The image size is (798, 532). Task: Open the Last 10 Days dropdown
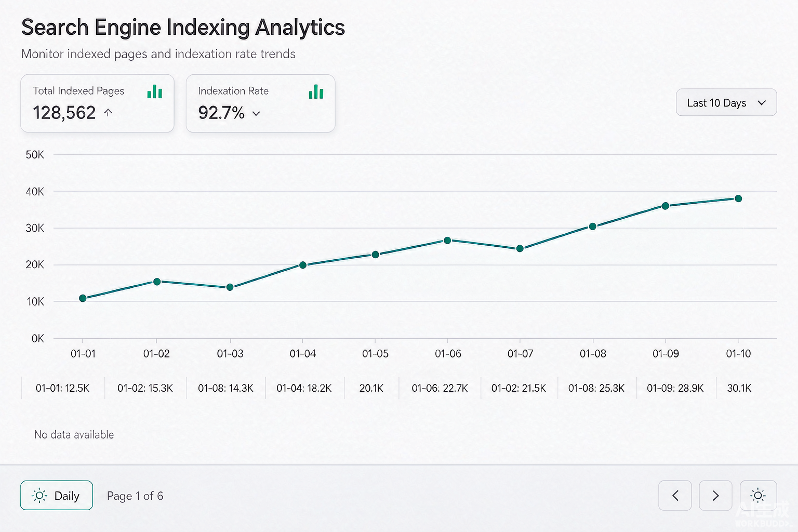click(726, 102)
